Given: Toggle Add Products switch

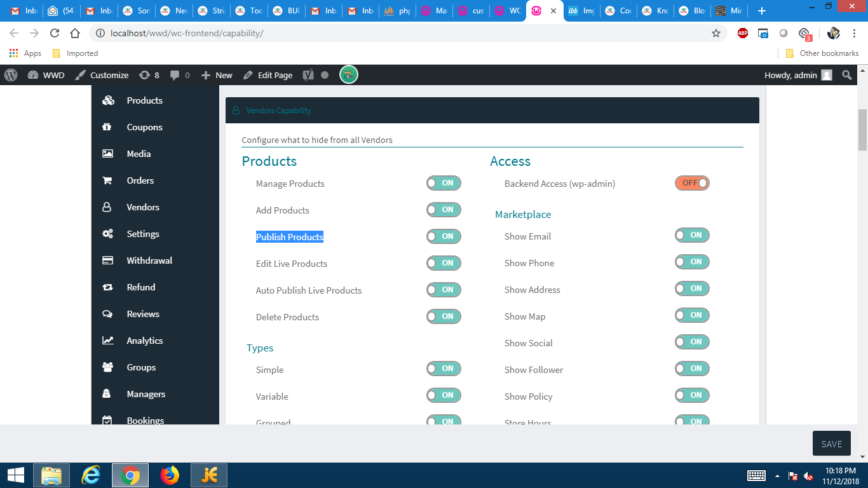Looking at the screenshot, I should (444, 210).
